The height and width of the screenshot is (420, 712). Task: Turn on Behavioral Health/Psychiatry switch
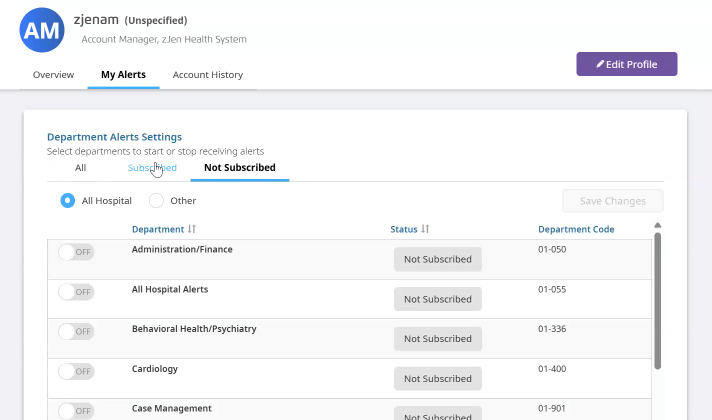click(75, 331)
